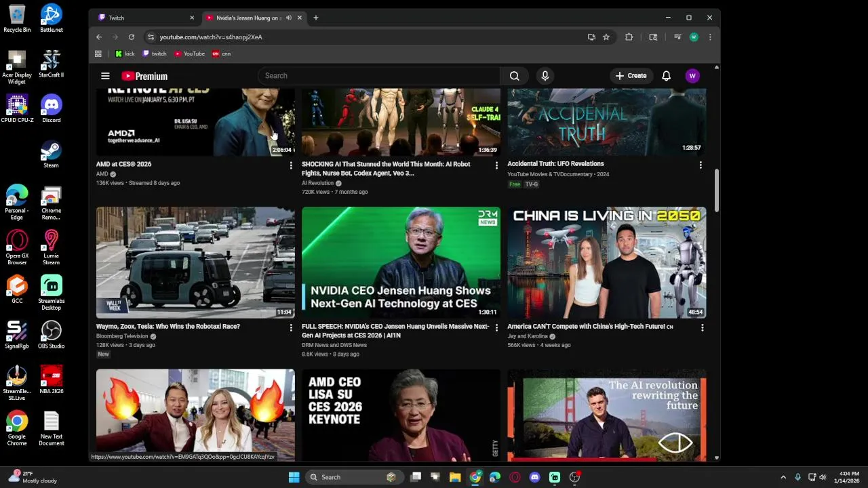Viewport: 868px width, 488px height.
Task: Click into the YouTube search field
Action: [x=379, y=76]
